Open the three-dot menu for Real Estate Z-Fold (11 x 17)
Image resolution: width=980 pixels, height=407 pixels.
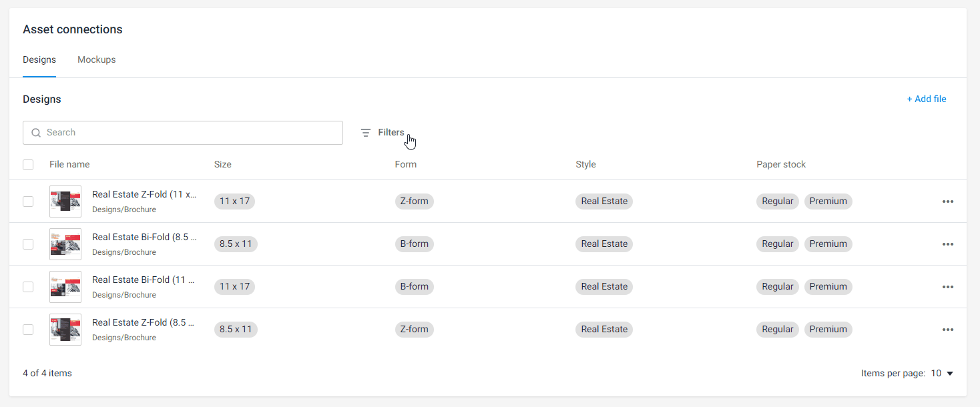(x=948, y=201)
